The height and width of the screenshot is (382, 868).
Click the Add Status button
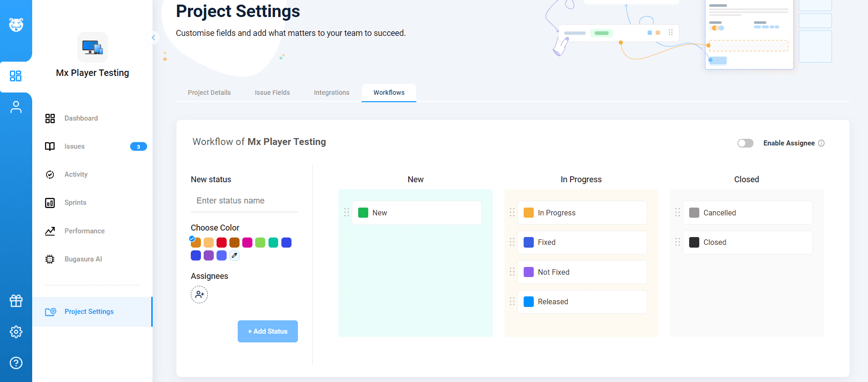pos(268,331)
